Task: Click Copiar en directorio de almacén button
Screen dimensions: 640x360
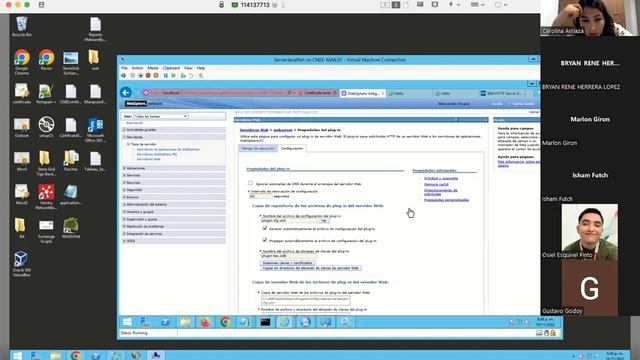Action: pos(311,268)
